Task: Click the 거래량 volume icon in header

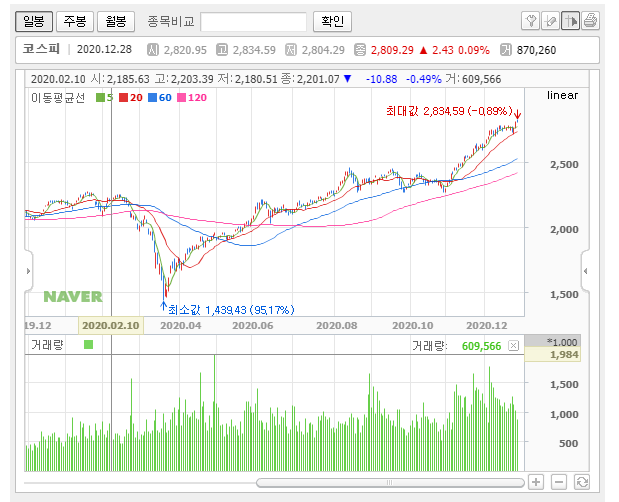Action: point(506,50)
